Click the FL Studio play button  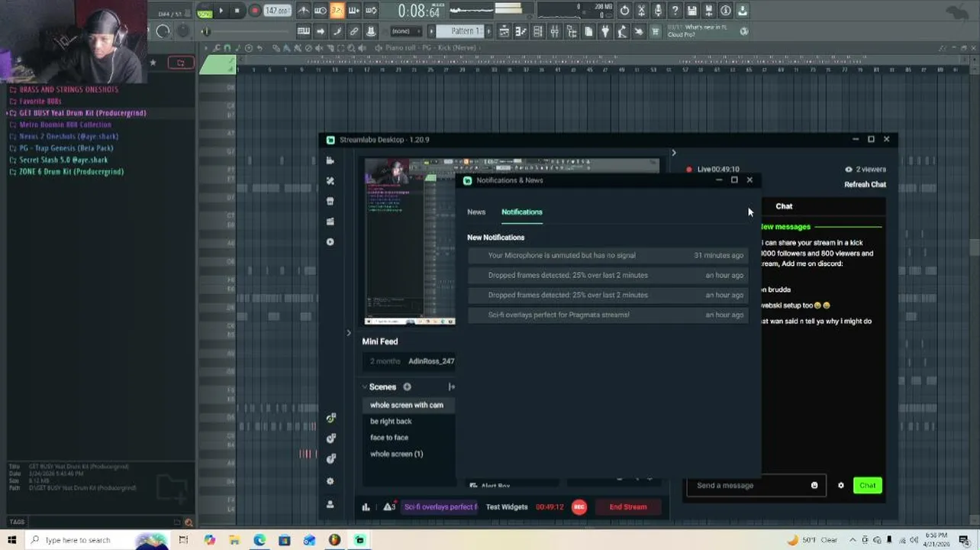[x=221, y=11]
